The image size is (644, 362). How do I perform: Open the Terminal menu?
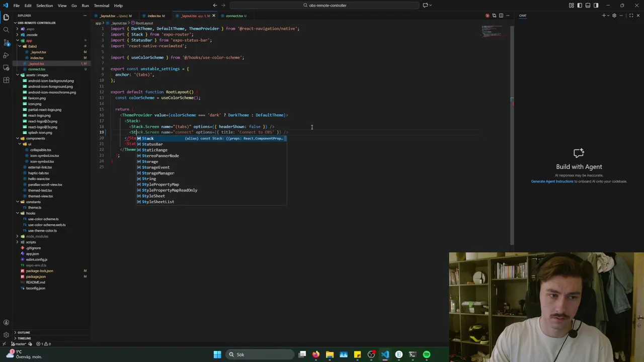coord(101,6)
